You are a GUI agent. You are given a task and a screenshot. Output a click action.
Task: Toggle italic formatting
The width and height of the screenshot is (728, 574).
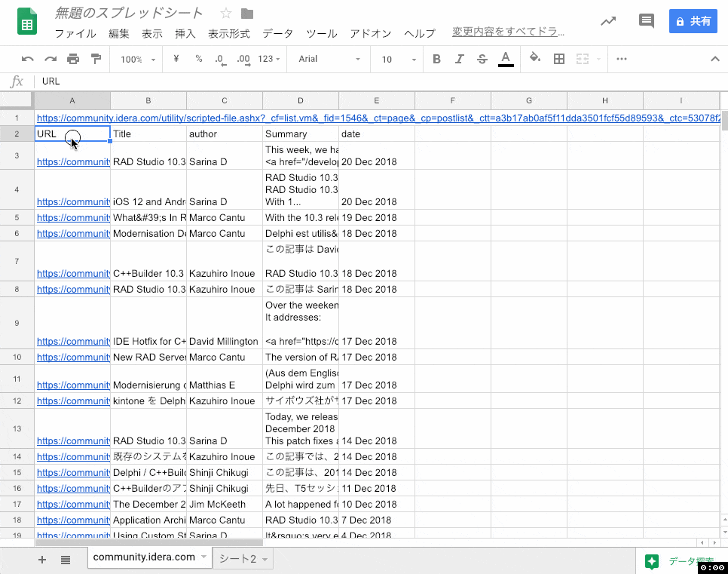pyautogui.click(x=459, y=59)
